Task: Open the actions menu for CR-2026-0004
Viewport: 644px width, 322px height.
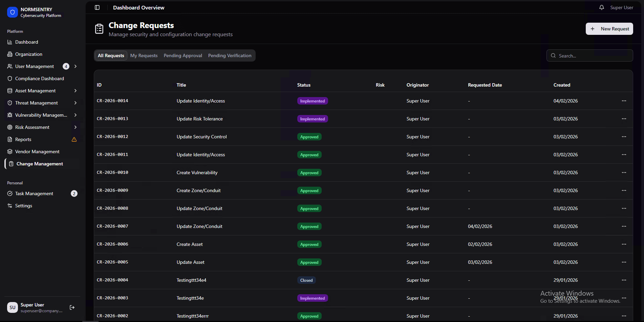Action: click(x=624, y=280)
